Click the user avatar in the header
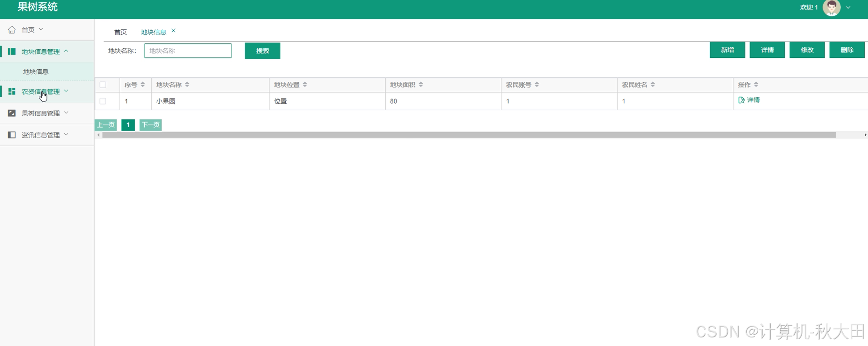Viewport: 868px width, 346px height. (x=831, y=7)
